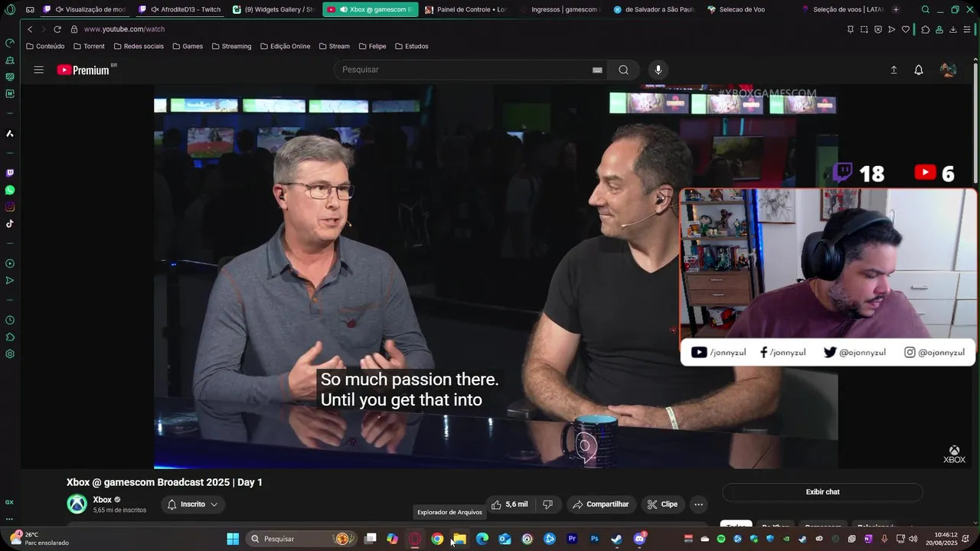Open the Torrent bookmarks folder
The image size is (980, 551).
coord(89,46)
